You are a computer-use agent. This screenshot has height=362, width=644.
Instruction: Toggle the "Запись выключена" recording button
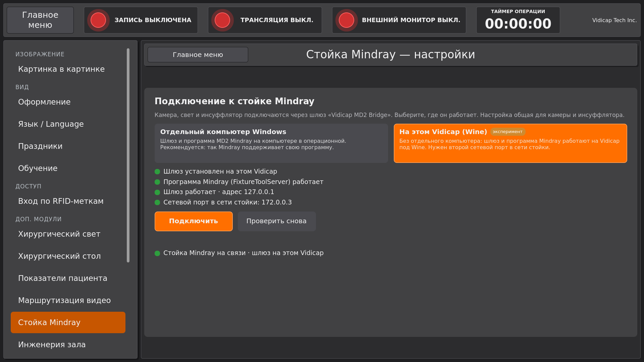[x=141, y=20]
